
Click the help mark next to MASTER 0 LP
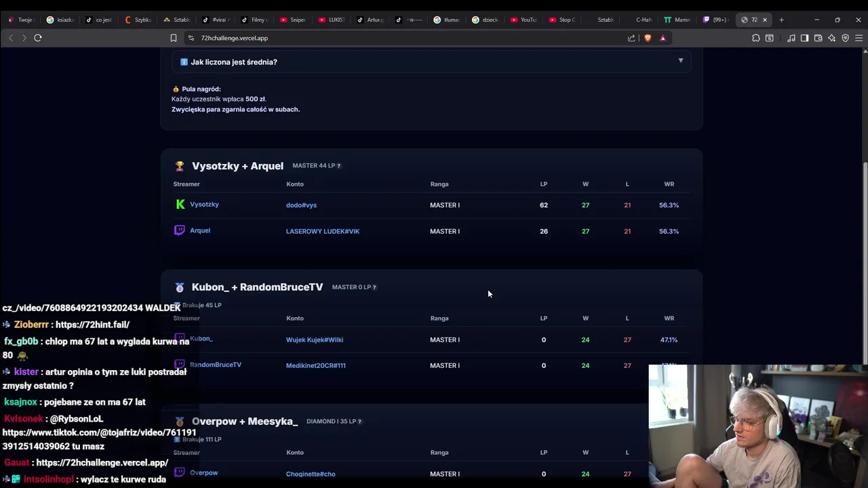click(374, 287)
